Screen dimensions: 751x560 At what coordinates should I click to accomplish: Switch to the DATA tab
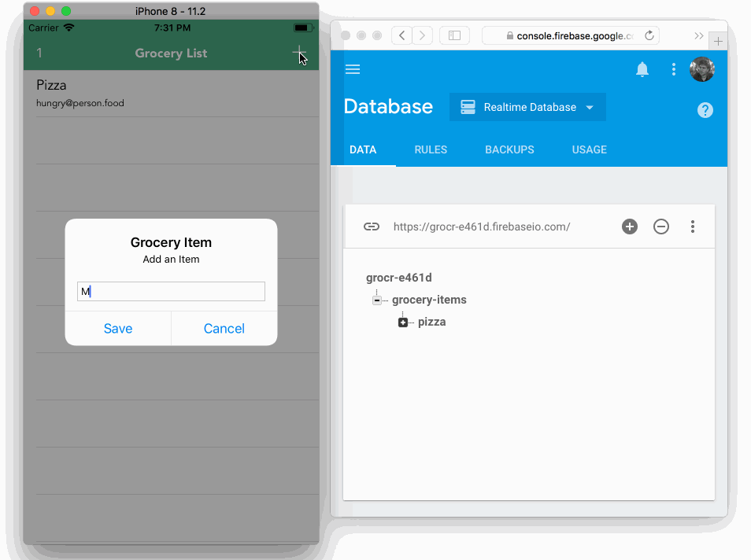point(363,149)
